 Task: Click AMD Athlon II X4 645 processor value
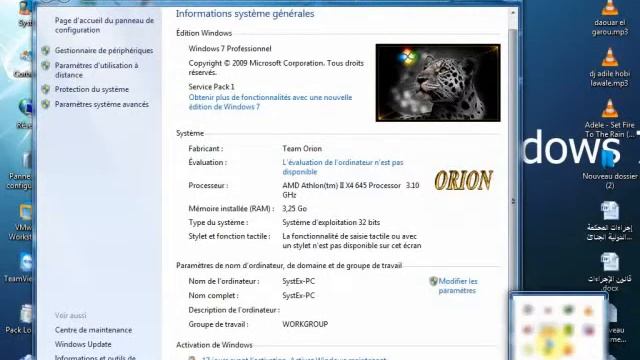click(351, 190)
